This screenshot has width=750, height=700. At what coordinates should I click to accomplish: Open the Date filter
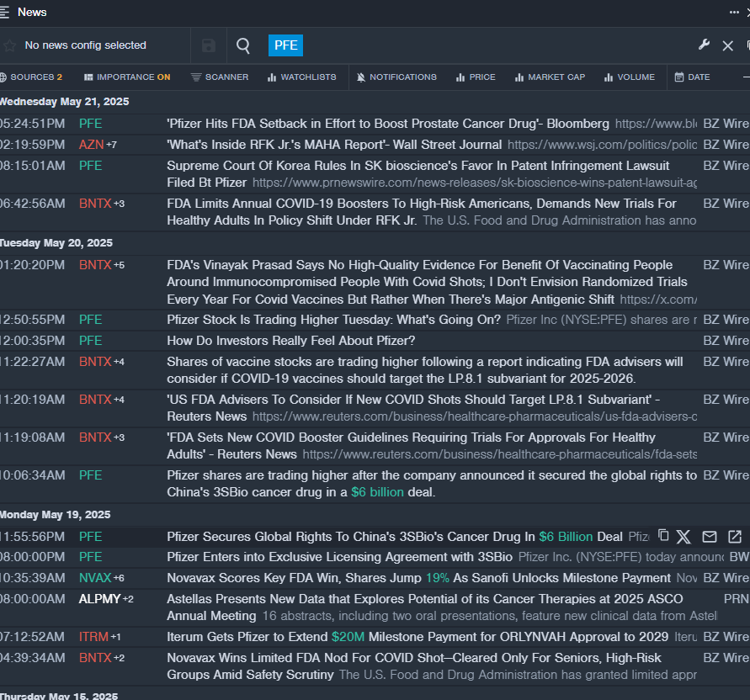point(692,77)
